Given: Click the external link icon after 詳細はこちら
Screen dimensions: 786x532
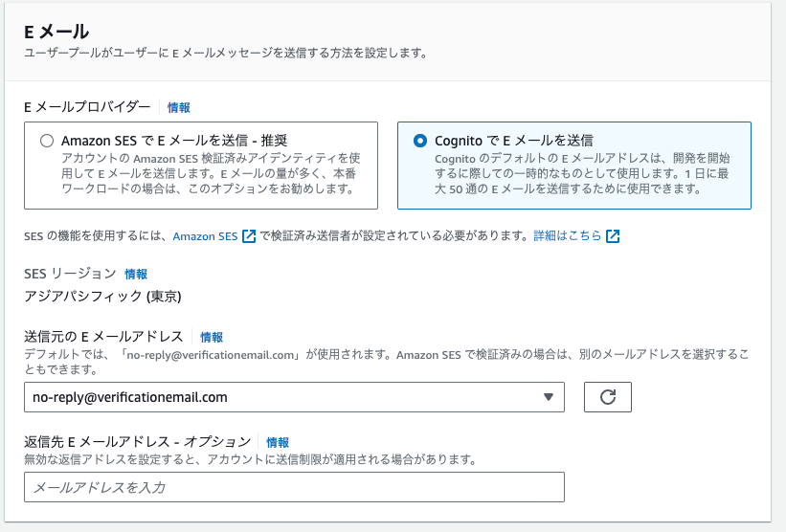Looking at the screenshot, I should 613,236.
